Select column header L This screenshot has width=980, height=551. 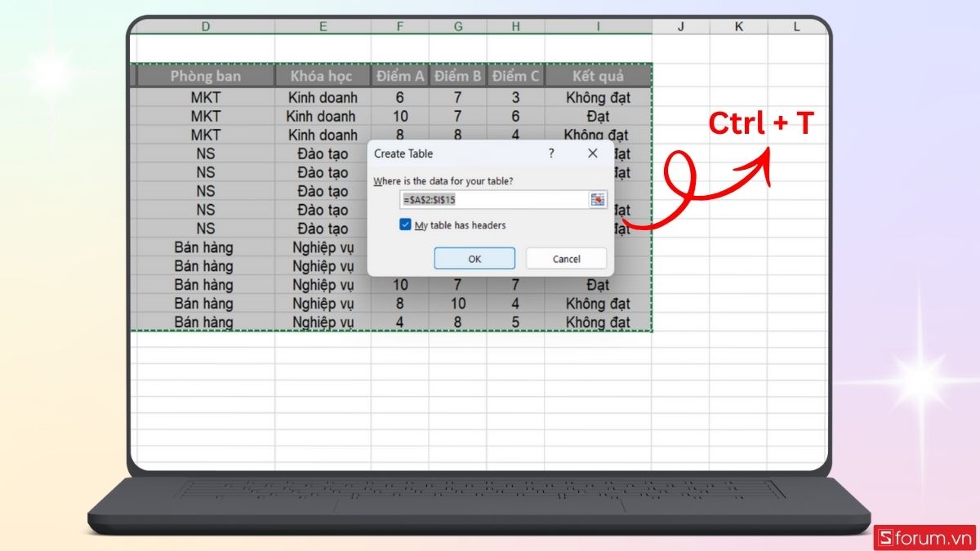(795, 25)
